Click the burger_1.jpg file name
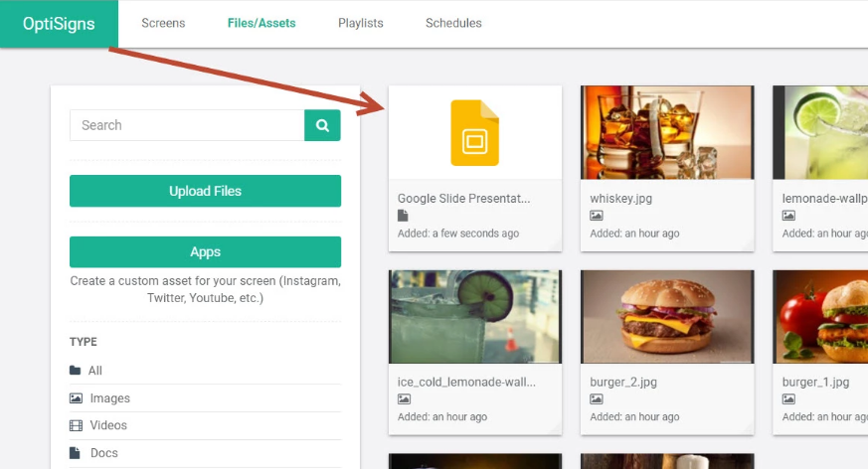This screenshot has width=868, height=469. click(x=815, y=383)
